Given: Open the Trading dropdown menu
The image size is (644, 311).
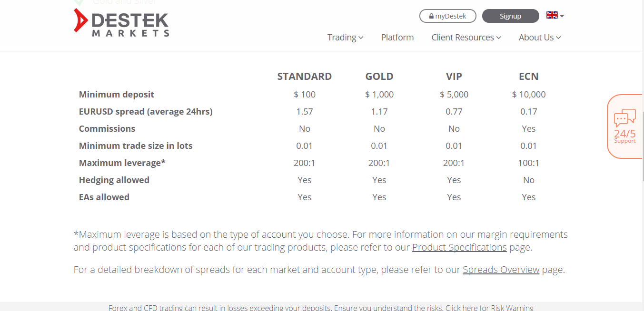Looking at the screenshot, I should tap(345, 37).
